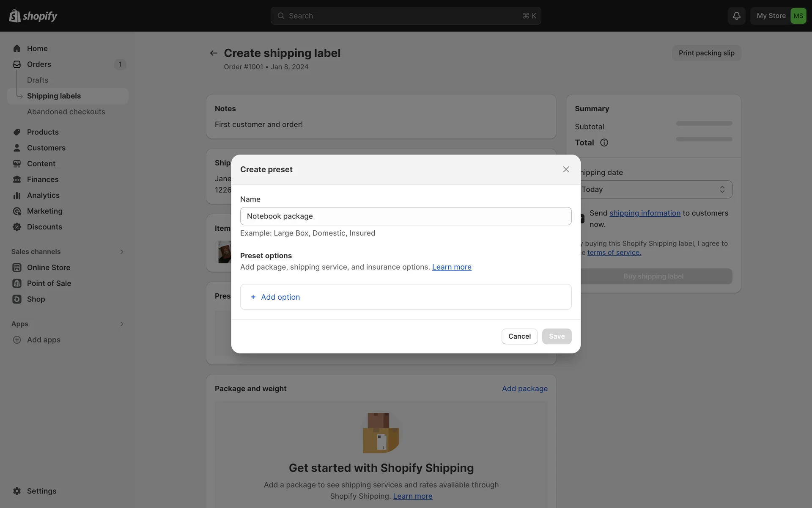Open Settings gear in the sidebar
This screenshot has height=508, width=812.
point(17,491)
